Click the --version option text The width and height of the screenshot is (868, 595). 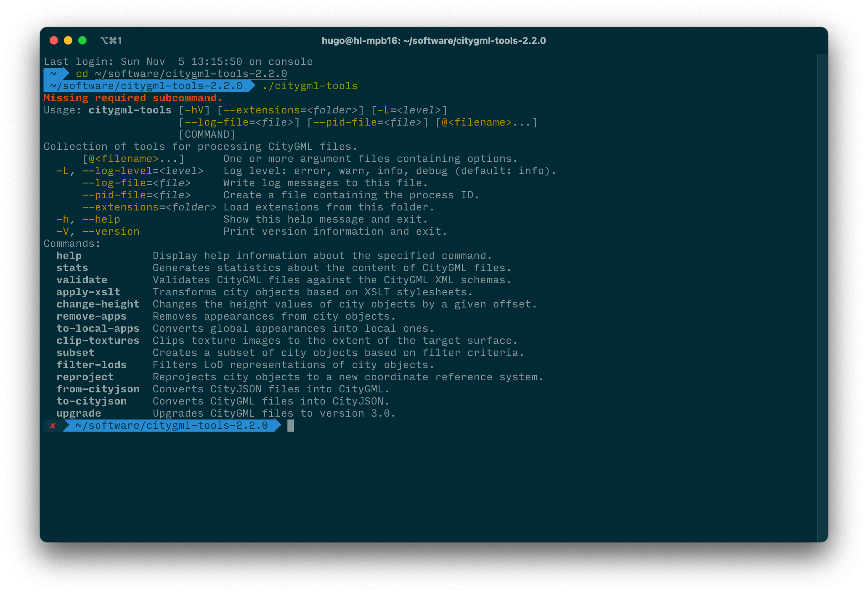click(x=111, y=231)
